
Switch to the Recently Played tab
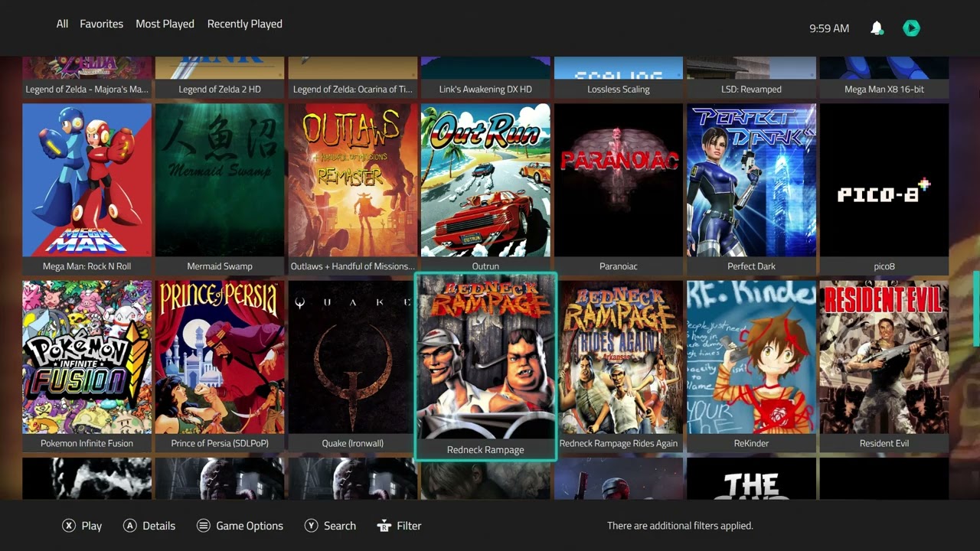point(245,24)
